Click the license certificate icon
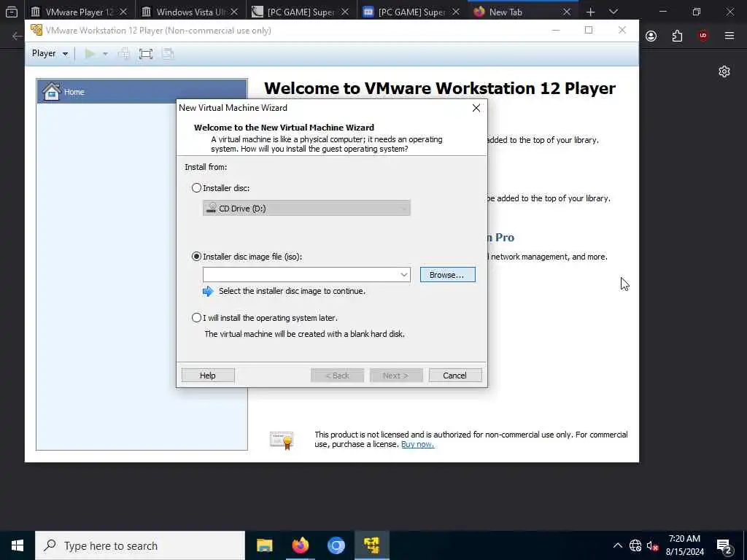The width and height of the screenshot is (747, 560). (x=282, y=440)
